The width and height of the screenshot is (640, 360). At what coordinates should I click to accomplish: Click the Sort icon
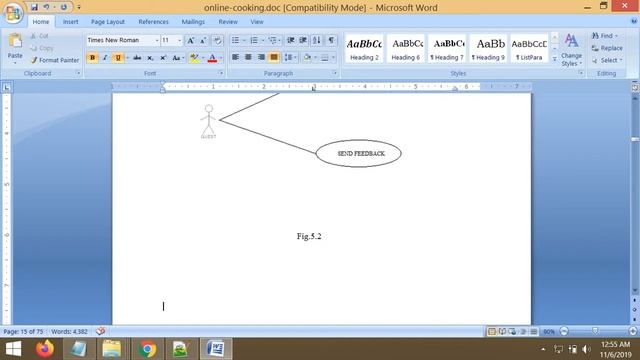[x=317, y=40]
